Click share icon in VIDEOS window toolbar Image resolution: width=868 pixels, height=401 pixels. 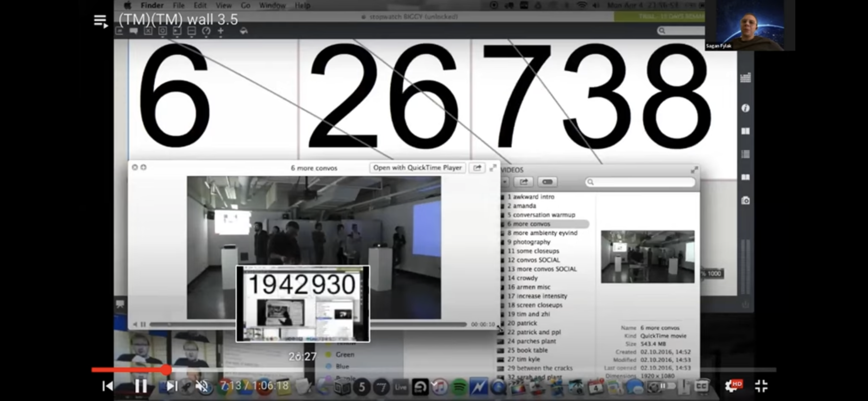[x=524, y=182]
